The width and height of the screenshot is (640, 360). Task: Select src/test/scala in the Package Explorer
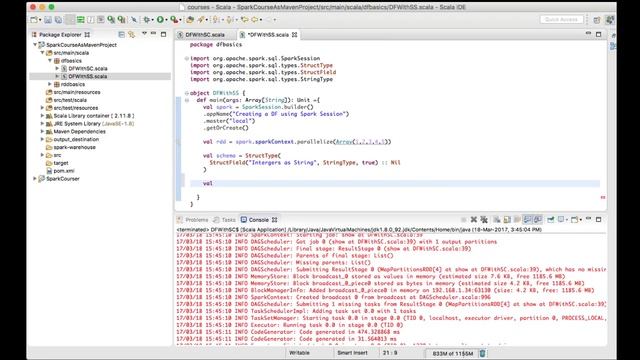(x=70, y=100)
